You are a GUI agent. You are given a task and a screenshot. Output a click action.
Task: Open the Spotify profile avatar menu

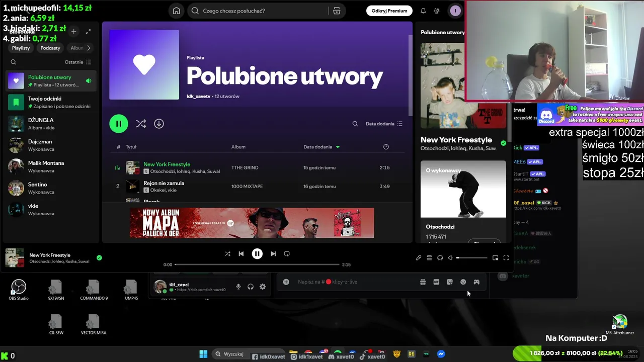coord(455,11)
